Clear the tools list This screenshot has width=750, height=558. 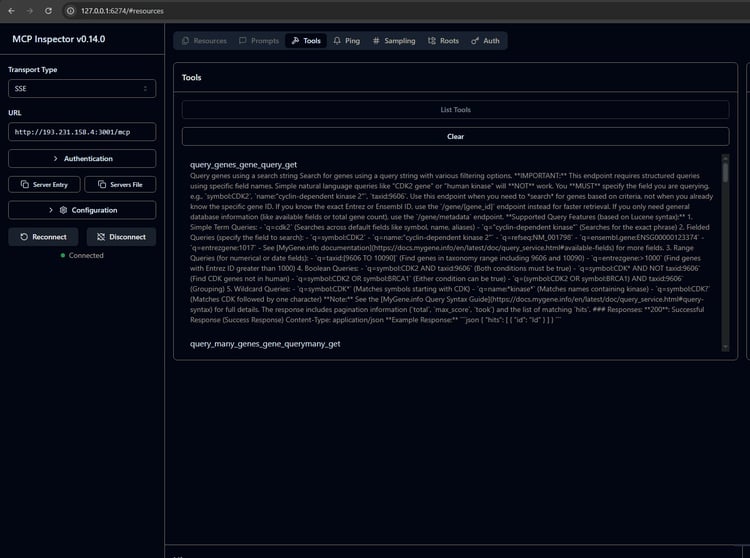coord(455,136)
